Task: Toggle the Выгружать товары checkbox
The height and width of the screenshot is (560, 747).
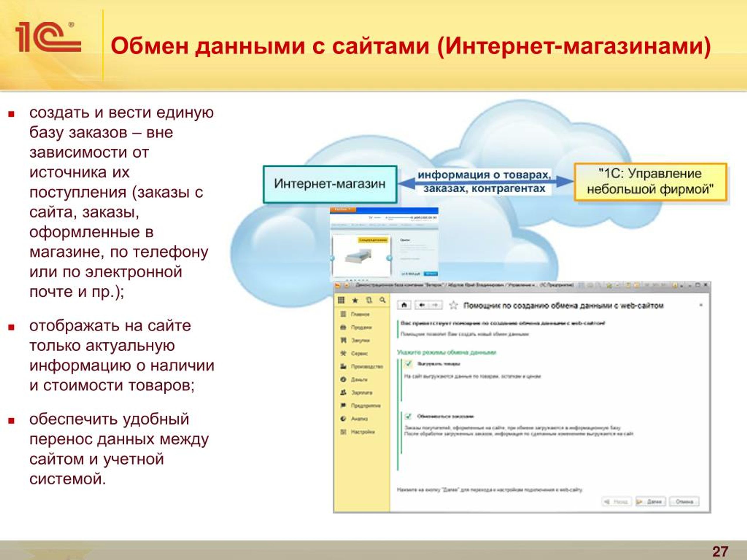Action: pyautogui.click(x=408, y=364)
